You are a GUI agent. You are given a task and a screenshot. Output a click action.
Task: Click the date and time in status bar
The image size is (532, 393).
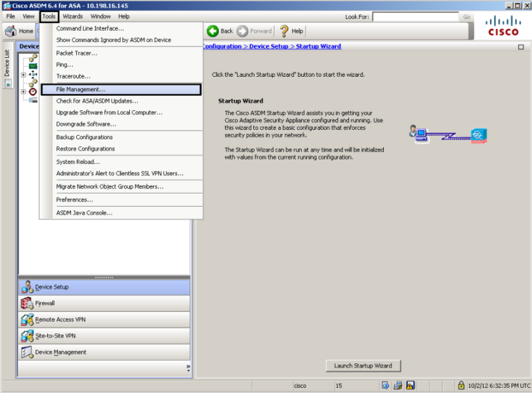click(x=499, y=386)
